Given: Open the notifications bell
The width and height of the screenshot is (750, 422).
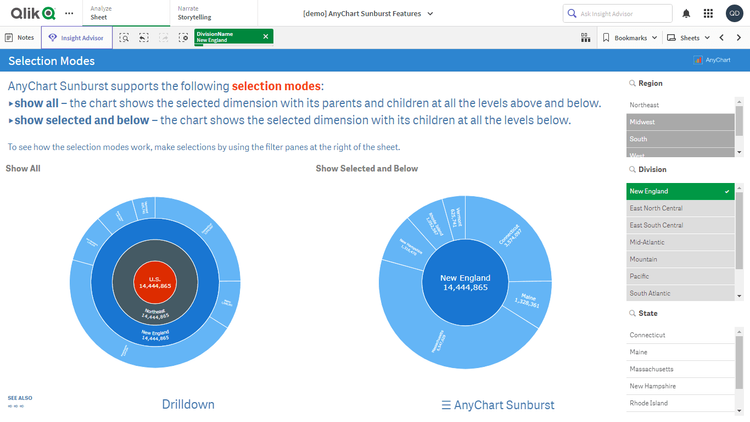Looking at the screenshot, I should pos(686,14).
